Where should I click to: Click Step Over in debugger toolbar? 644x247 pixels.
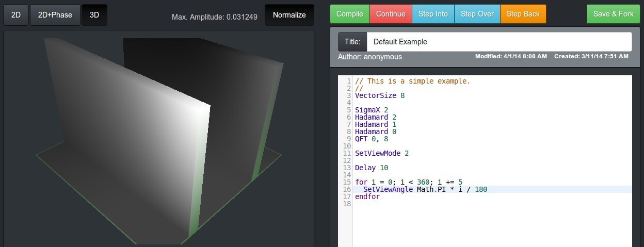[x=477, y=14]
